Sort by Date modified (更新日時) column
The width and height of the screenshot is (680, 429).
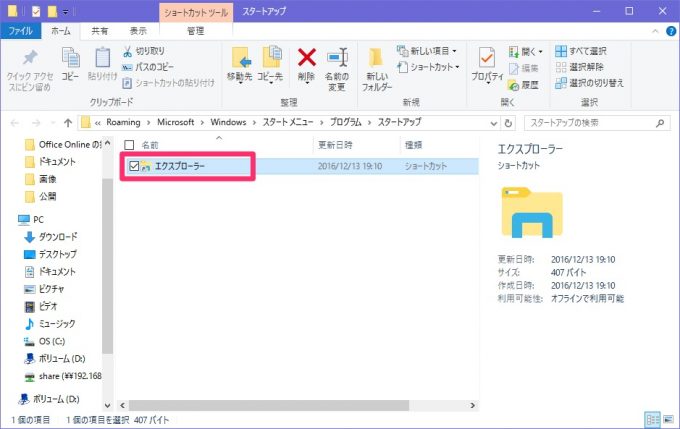coord(335,145)
